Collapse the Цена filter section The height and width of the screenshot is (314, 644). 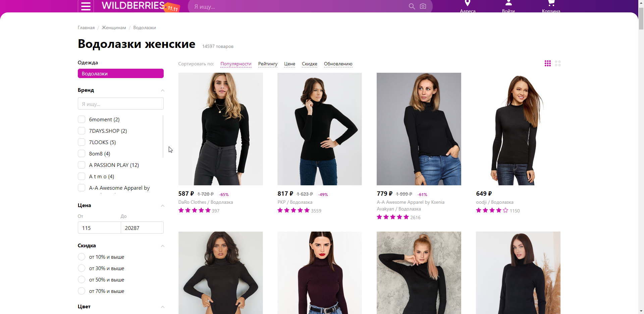point(163,206)
